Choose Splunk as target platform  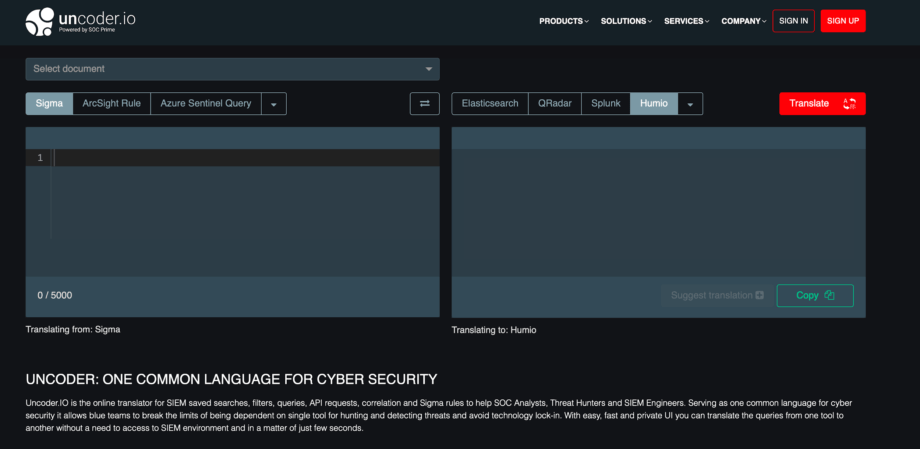click(x=605, y=103)
